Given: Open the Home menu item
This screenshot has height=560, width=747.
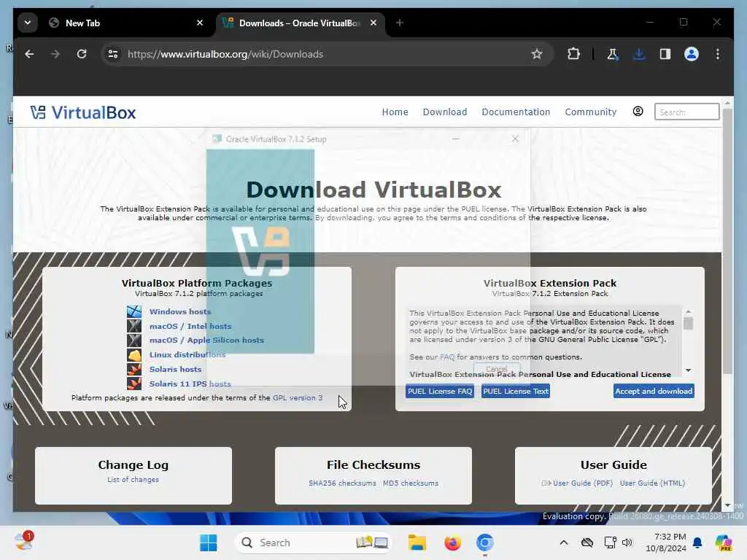Looking at the screenshot, I should (395, 112).
